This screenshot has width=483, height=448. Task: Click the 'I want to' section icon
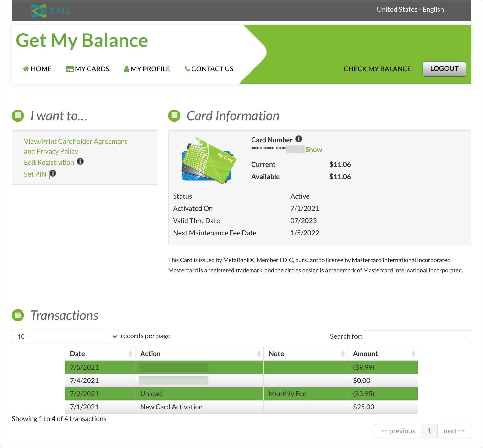click(18, 116)
